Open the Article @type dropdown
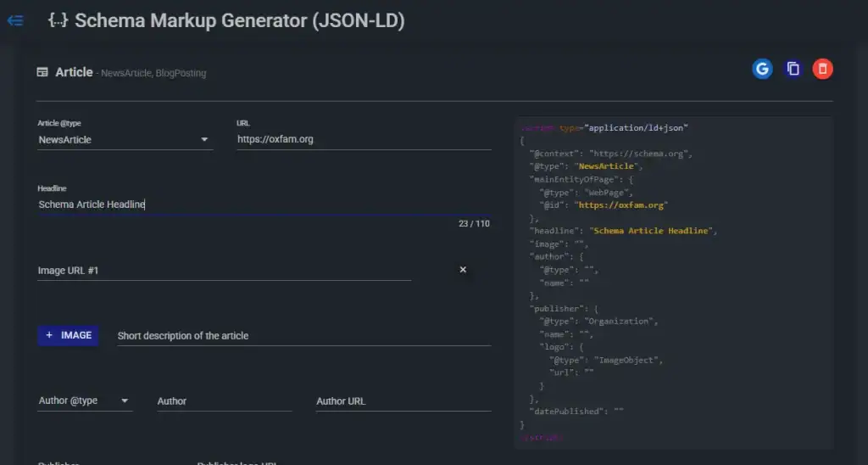Screen dimensions: 868x465 125,140
